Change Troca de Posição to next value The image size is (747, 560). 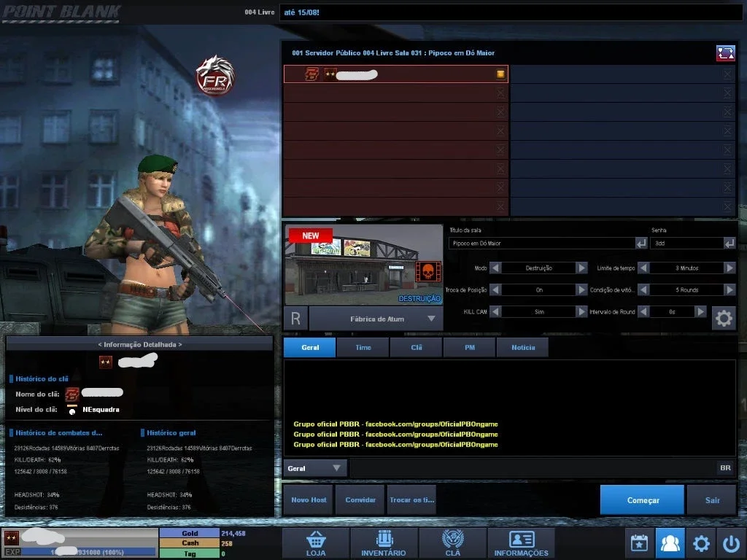[581, 289]
